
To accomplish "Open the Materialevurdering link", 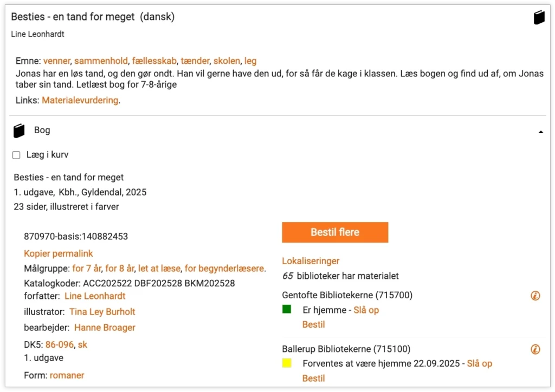I will 80,100.
